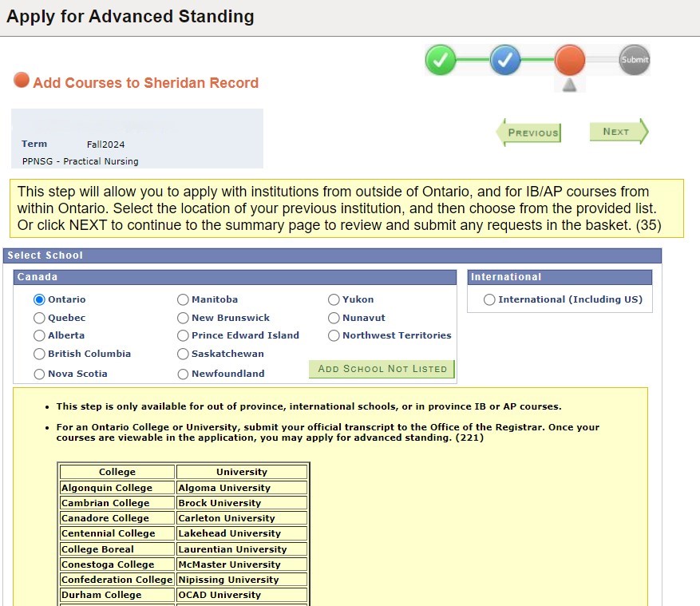Click McMaster University table cell
The height and width of the screenshot is (606, 700).
[242, 564]
